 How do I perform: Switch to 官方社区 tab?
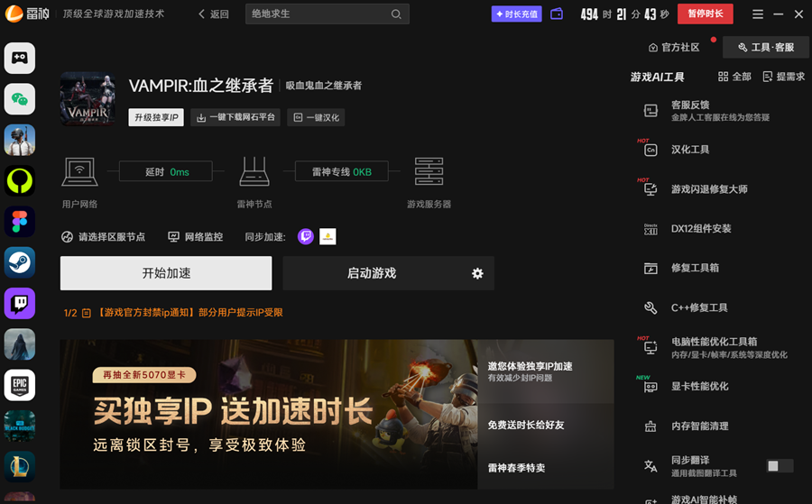click(674, 47)
